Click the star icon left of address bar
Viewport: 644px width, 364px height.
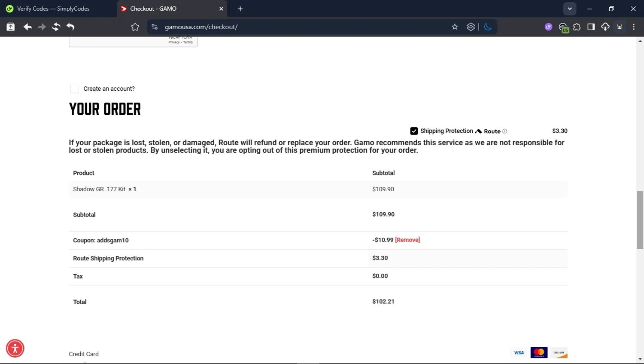135,27
